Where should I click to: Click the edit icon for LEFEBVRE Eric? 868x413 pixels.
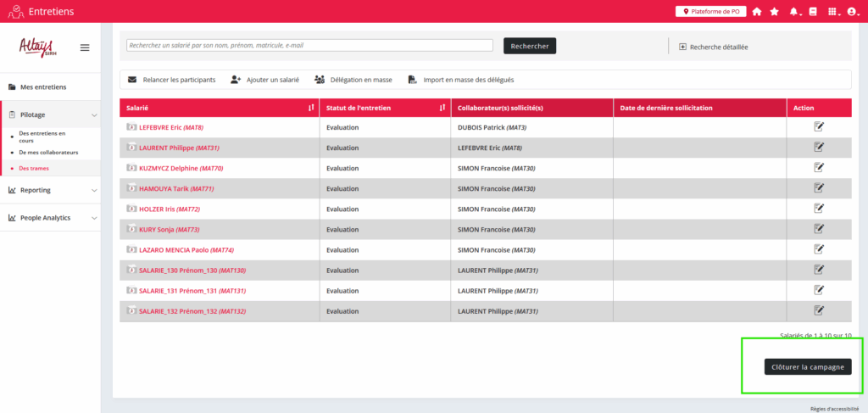pos(819,127)
